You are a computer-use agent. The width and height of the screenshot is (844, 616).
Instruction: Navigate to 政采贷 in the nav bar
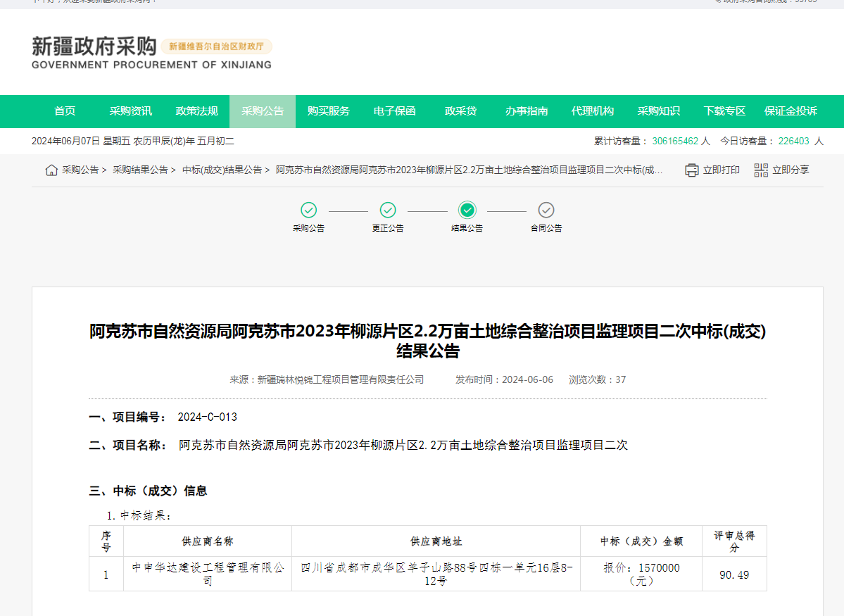pyautogui.click(x=460, y=111)
